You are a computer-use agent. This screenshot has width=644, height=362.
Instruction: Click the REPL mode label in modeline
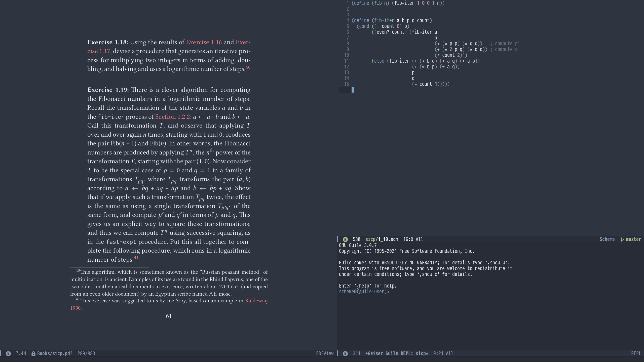pyautogui.click(x=636, y=353)
